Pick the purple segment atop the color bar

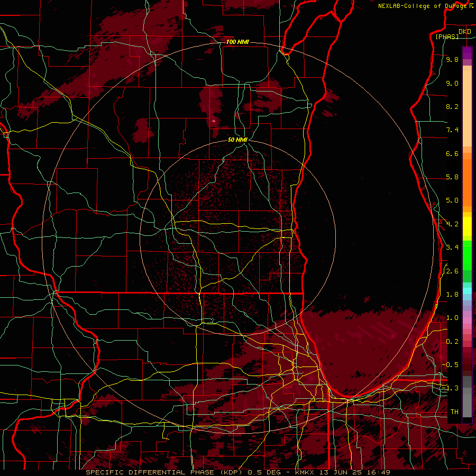[467, 53]
